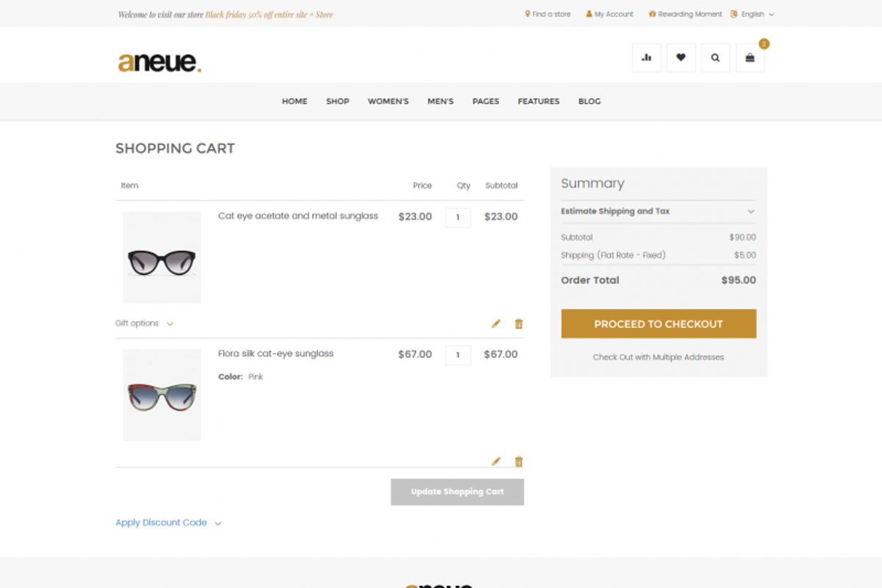Image resolution: width=882 pixels, height=588 pixels.
Task: Click the search magnifier icon
Action: click(x=715, y=58)
